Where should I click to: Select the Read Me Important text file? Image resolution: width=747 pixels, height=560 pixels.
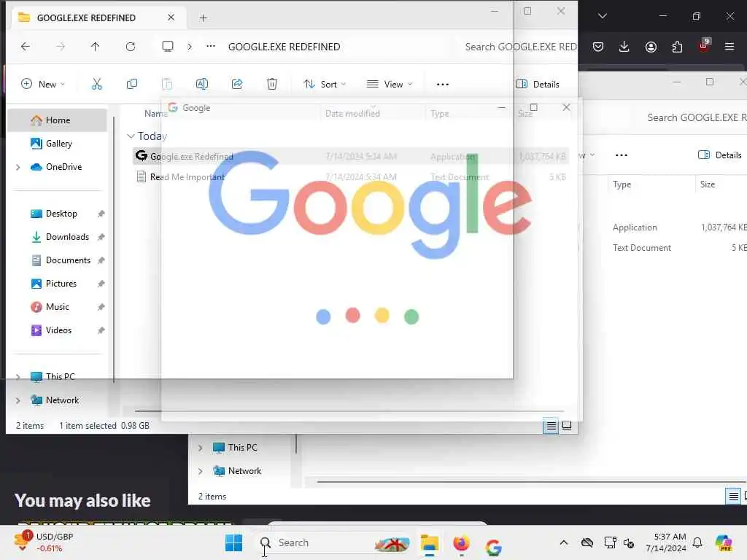click(350, 177)
